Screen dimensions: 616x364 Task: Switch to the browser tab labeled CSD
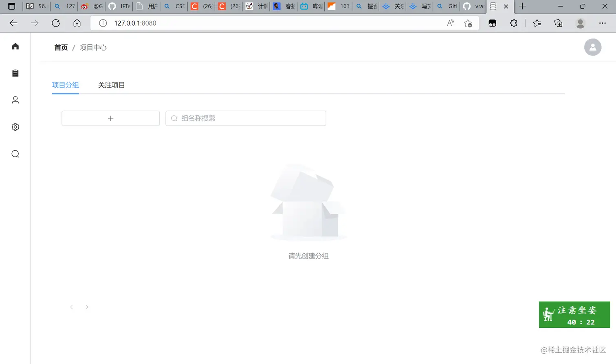click(174, 6)
